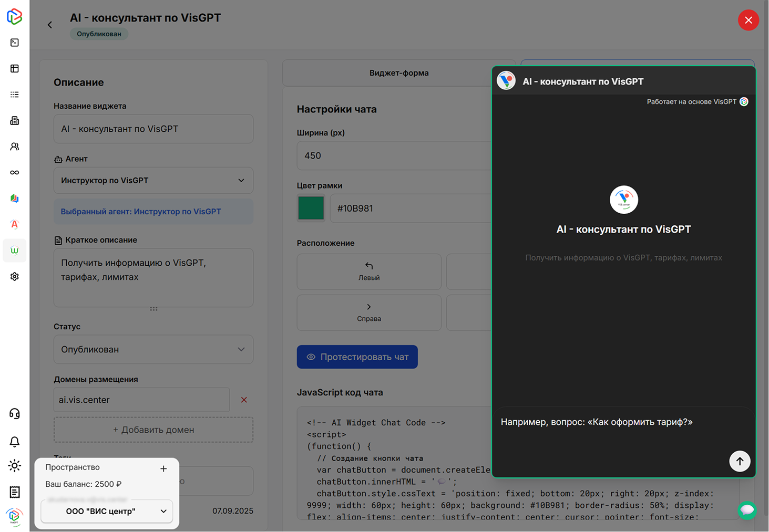Click the Протестировать чат button
Image resolution: width=769 pixels, height=532 pixels.
tap(357, 357)
